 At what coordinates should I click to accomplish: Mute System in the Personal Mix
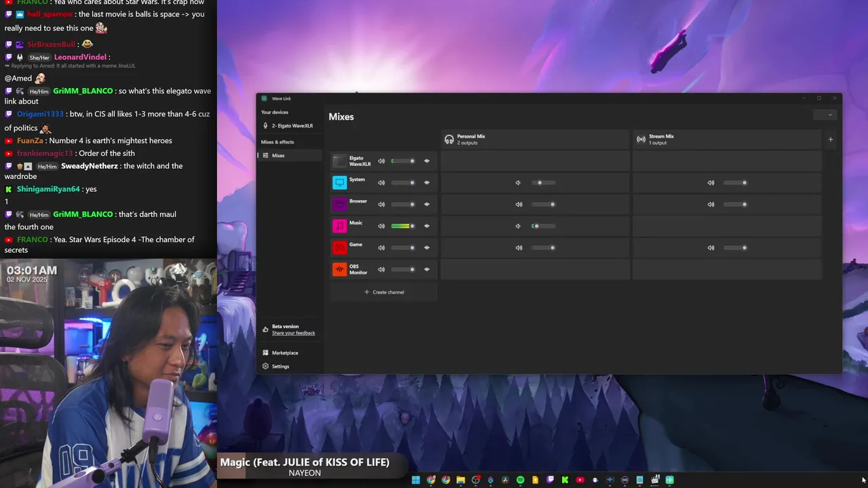[x=518, y=182]
